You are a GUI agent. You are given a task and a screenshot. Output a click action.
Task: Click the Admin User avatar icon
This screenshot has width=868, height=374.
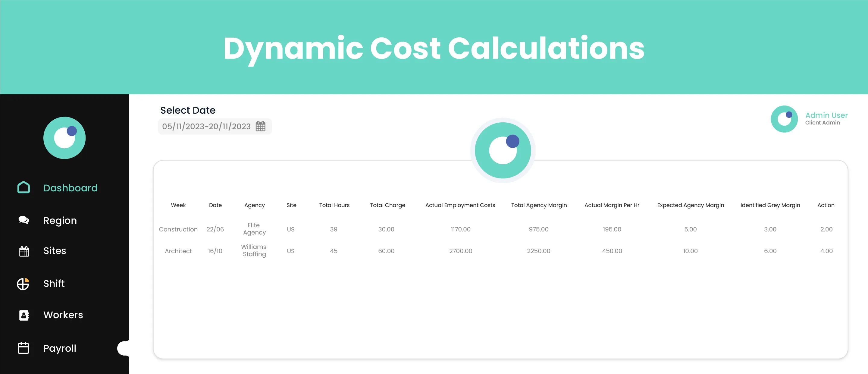point(784,119)
